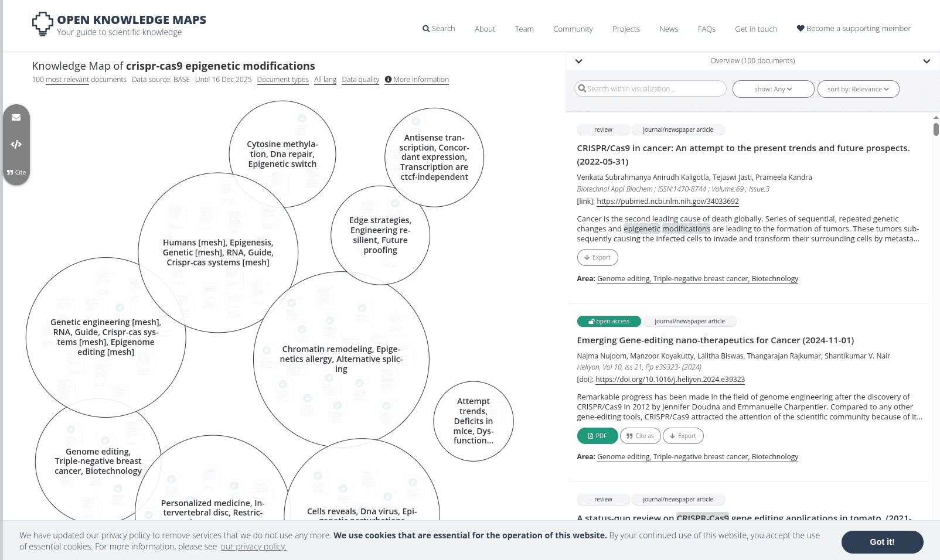Click Cite as for Emerging Gene-editing paper
Screen dimensions: 940x560
(x=640, y=436)
